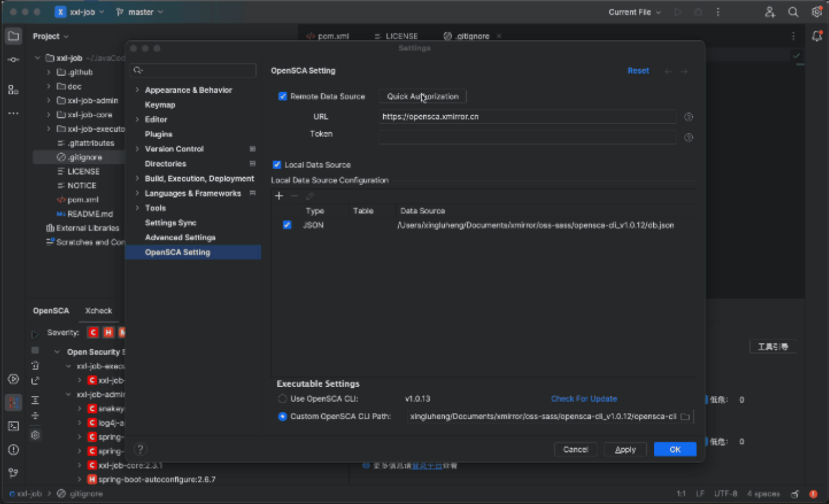Click the Debug icon in top toolbar
The height and width of the screenshot is (504, 829).
point(698,12)
